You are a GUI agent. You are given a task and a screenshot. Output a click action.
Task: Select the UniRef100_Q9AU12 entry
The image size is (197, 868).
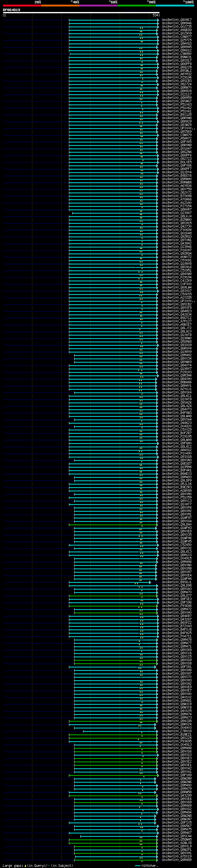pos(177,50)
